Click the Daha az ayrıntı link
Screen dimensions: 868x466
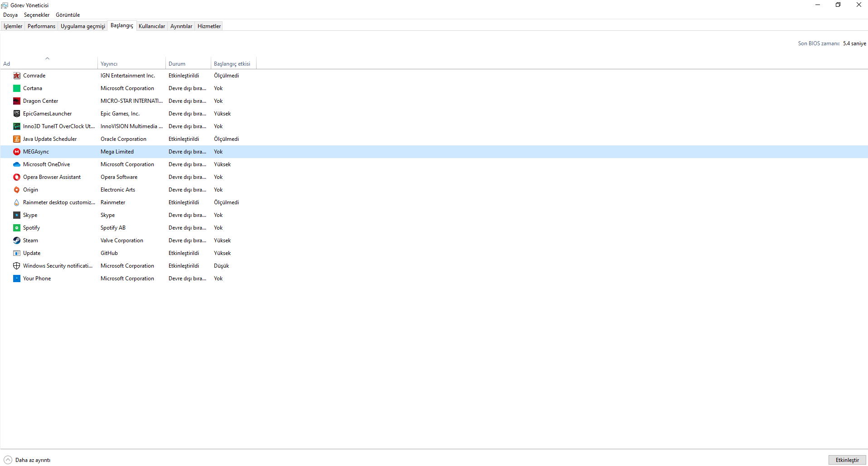coord(33,460)
